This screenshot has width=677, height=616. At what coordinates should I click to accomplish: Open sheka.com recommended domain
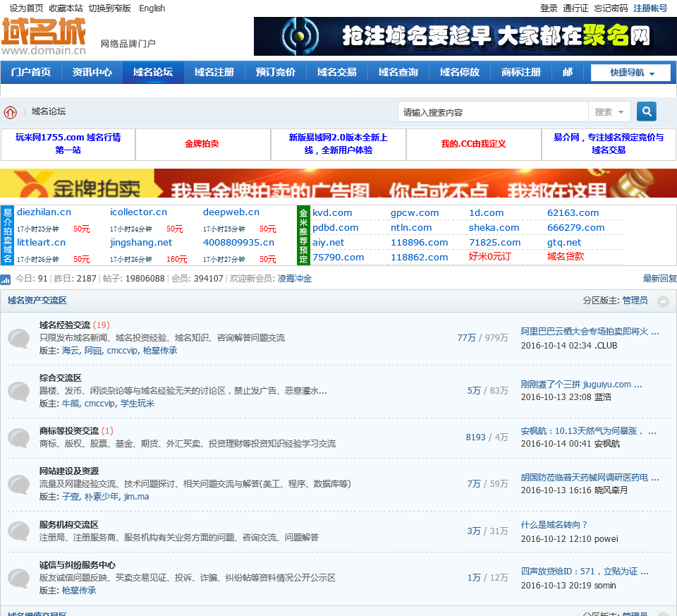[494, 228]
